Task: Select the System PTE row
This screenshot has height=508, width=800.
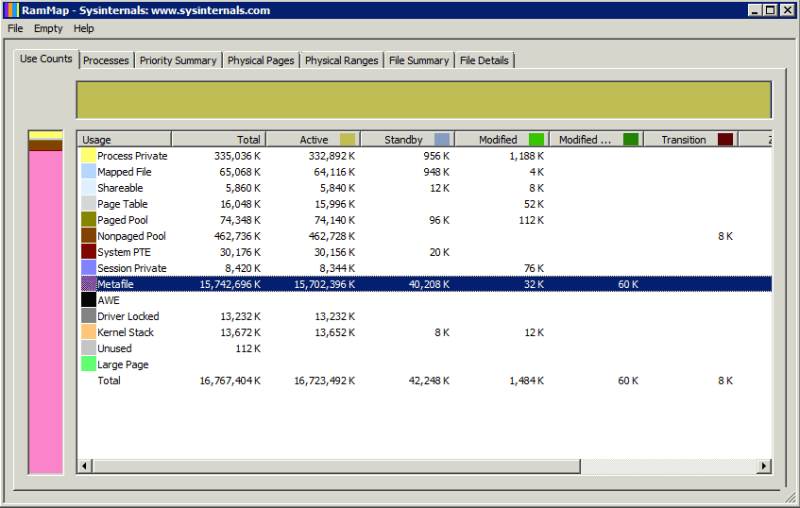Action: click(x=424, y=252)
